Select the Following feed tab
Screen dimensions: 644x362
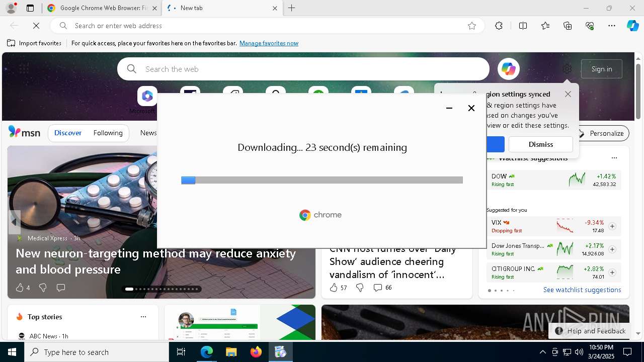108,133
